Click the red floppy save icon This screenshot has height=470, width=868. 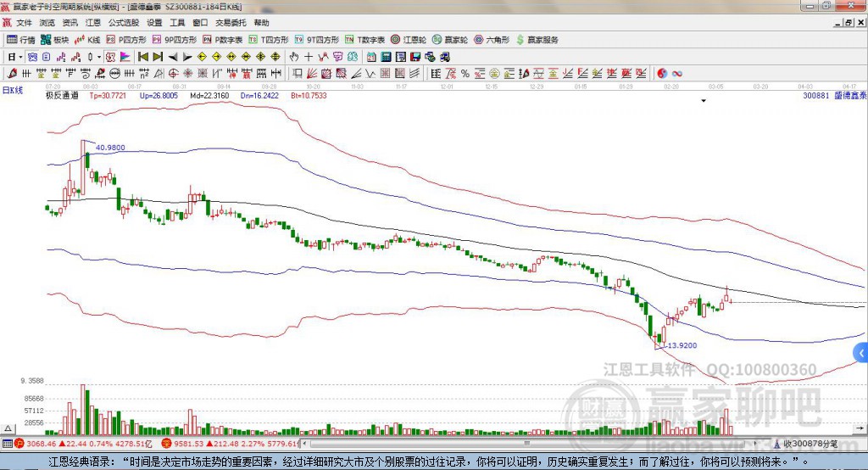click(415, 57)
